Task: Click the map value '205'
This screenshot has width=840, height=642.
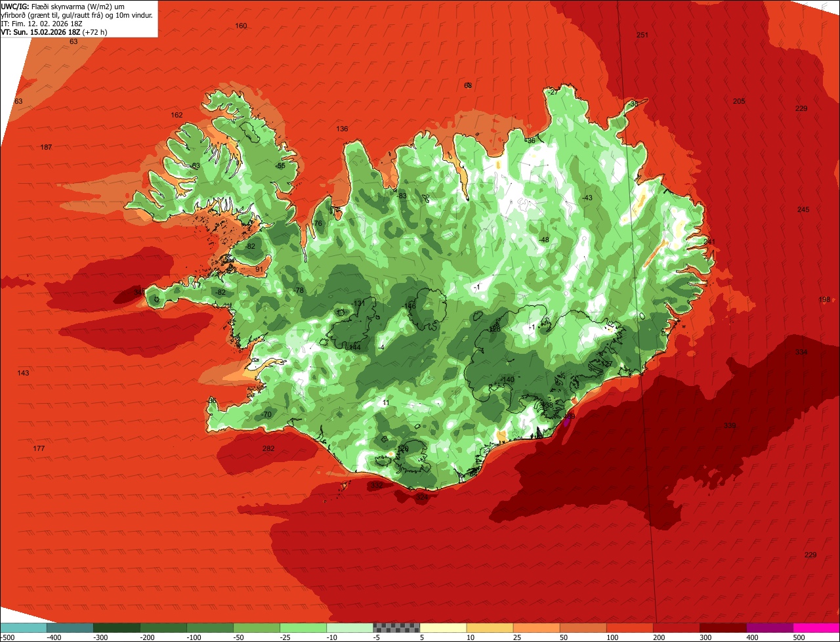Action: [x=739, y=101]
